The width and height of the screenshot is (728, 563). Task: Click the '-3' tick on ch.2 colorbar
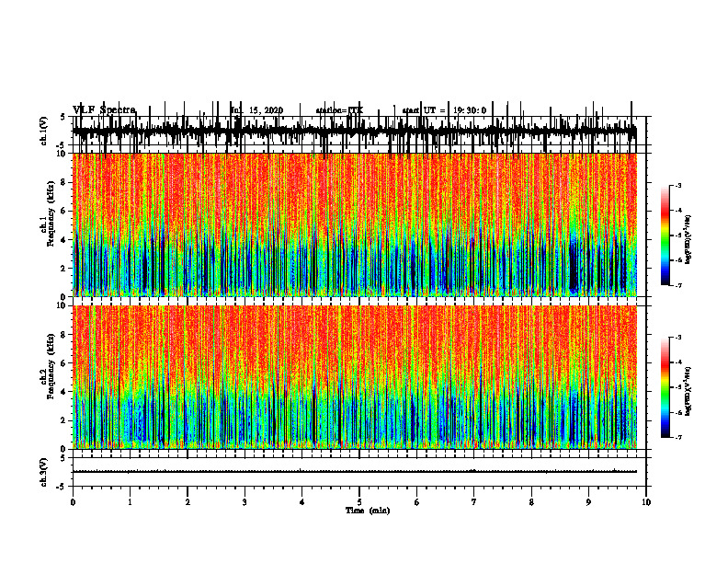tap(677, 338)
